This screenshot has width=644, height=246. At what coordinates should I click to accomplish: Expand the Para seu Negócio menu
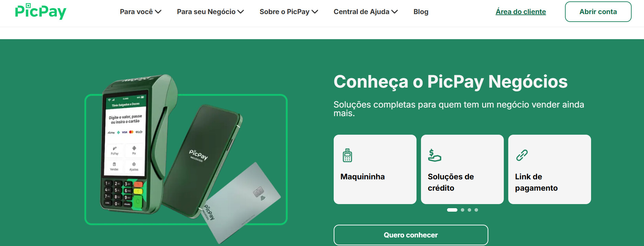[x=210, y=12]
